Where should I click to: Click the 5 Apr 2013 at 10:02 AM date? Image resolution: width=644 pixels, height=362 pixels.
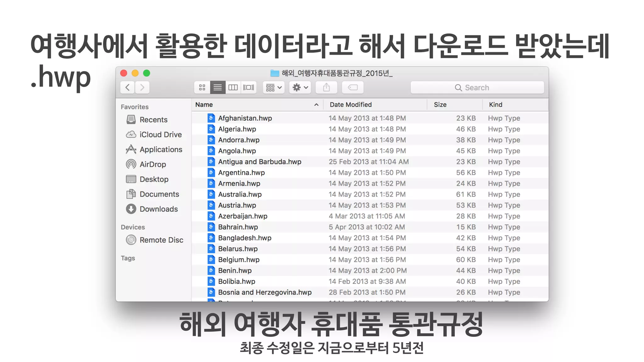click(367, 227)
